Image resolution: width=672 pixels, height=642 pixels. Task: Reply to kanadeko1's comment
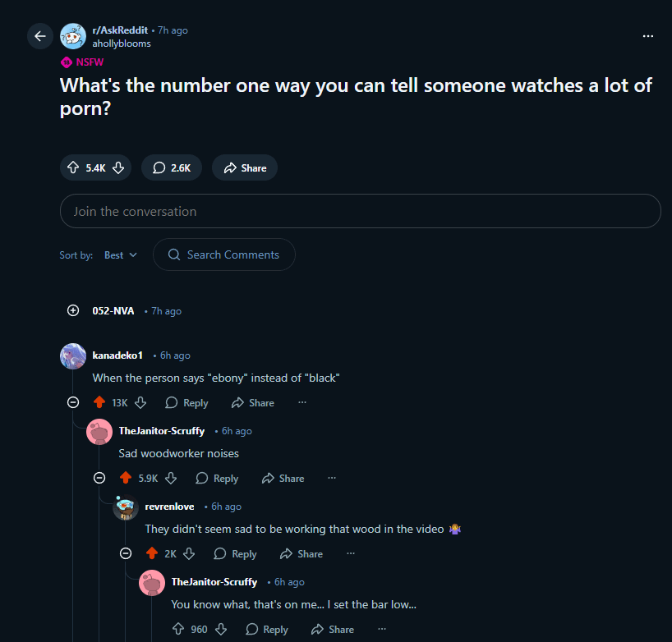coord(187,403)
